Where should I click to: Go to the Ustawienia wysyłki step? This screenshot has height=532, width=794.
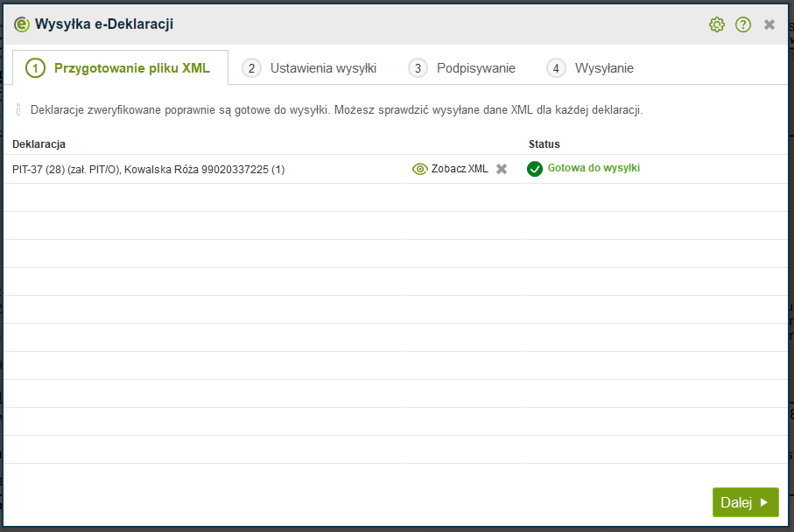pos(311,68)
